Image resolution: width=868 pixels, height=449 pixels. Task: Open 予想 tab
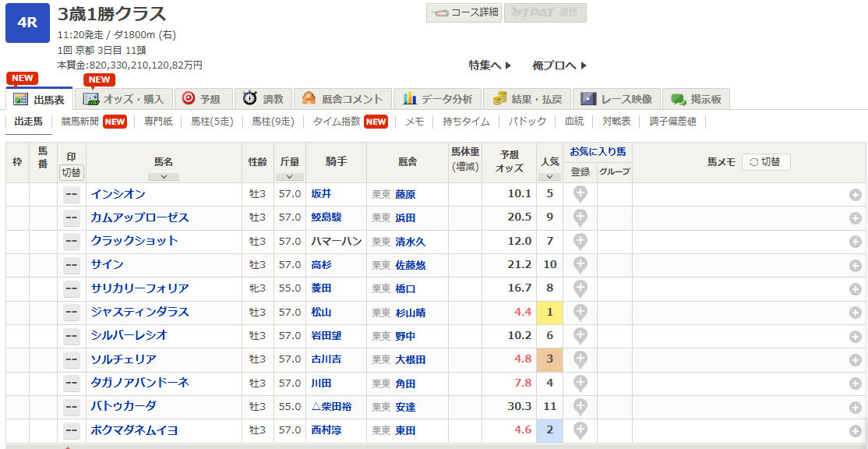(x=203, y=99)
